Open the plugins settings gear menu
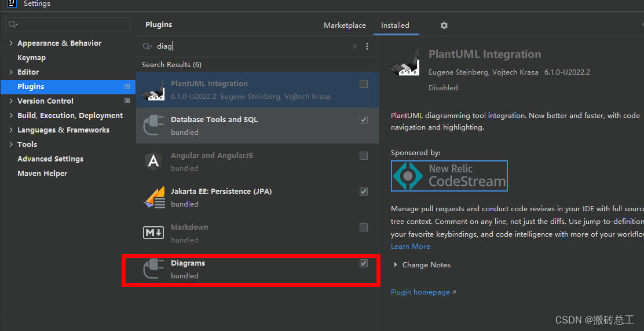The image size is (644, 331). pos(444,25)
